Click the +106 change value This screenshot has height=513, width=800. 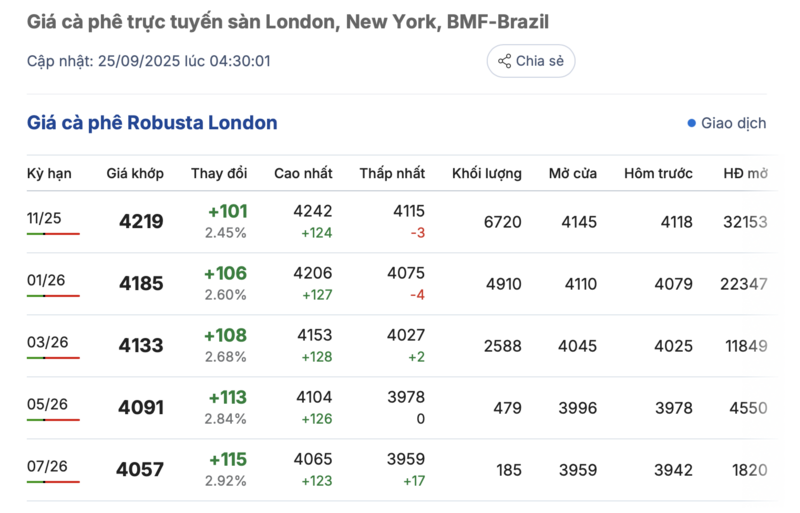(227, 273)
